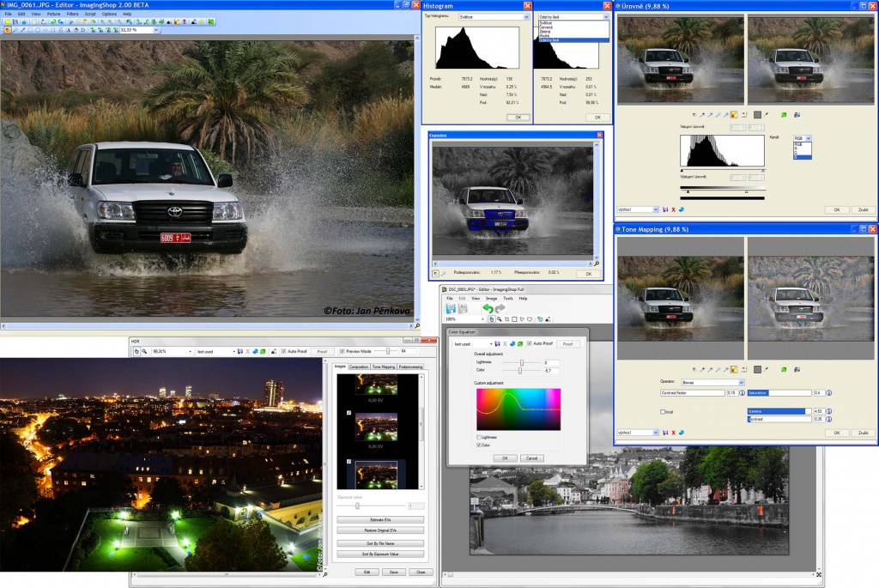The image size is (879, 588).
Task: Select the magnifier tool in IMG_0061 Editor second toolbar
Action: coord(15,30)
